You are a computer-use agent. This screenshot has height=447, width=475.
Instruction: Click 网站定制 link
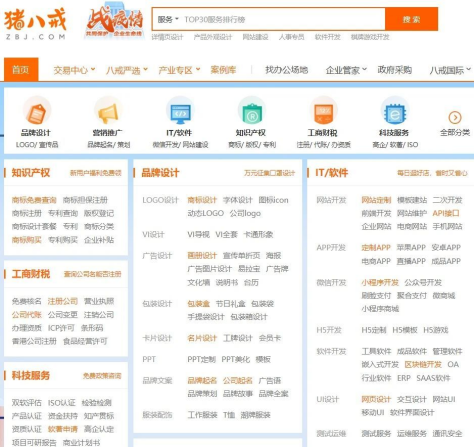click(x=376, y=200)
